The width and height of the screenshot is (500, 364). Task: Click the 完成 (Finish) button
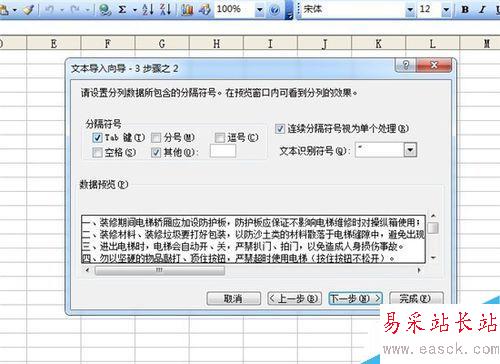point(416,298)
